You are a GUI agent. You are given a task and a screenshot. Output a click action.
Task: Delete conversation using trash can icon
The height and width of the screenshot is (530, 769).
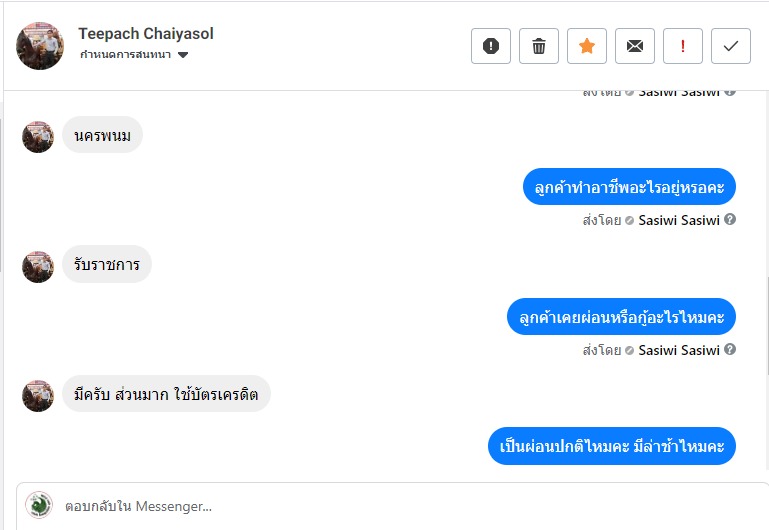tap(538, 46)
